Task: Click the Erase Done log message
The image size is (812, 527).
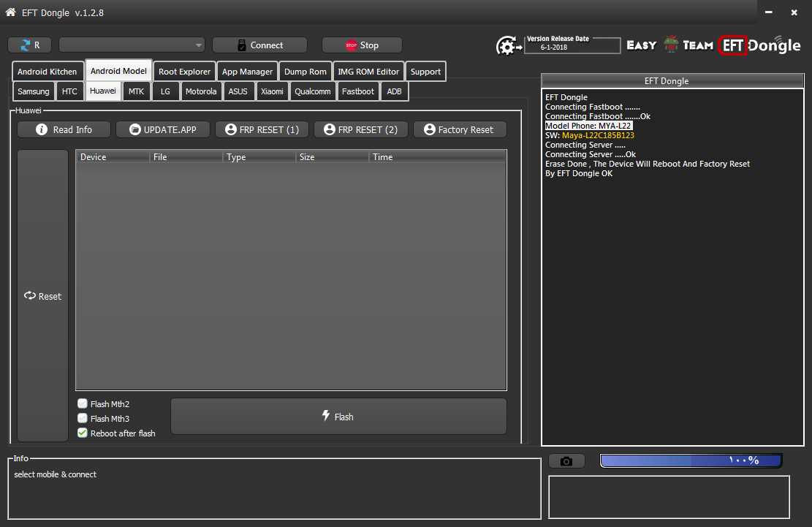Action: [648, 164]
